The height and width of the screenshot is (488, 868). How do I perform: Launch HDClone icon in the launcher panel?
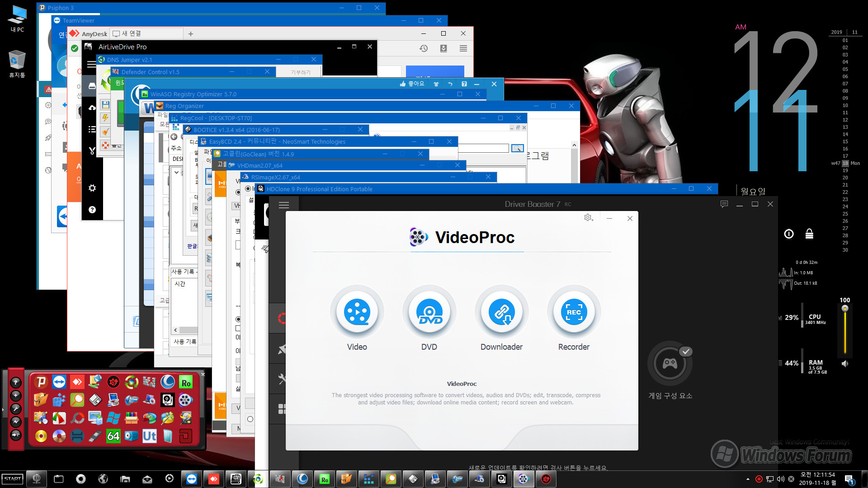click(168, 400)
